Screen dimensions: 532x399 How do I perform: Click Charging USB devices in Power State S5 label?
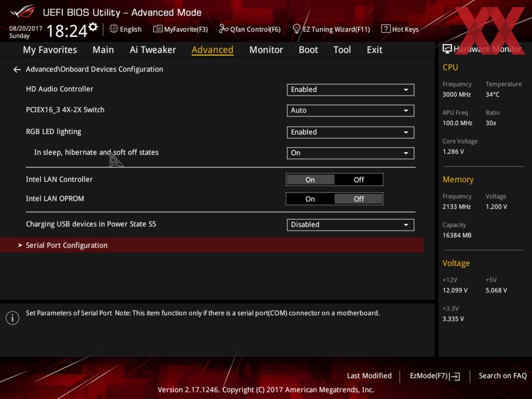91,224
